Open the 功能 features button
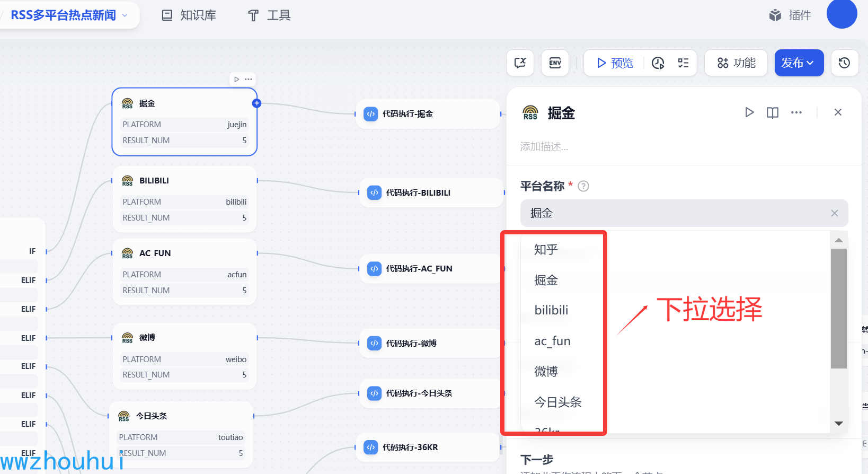868x474 pixels. coord(736,63)
